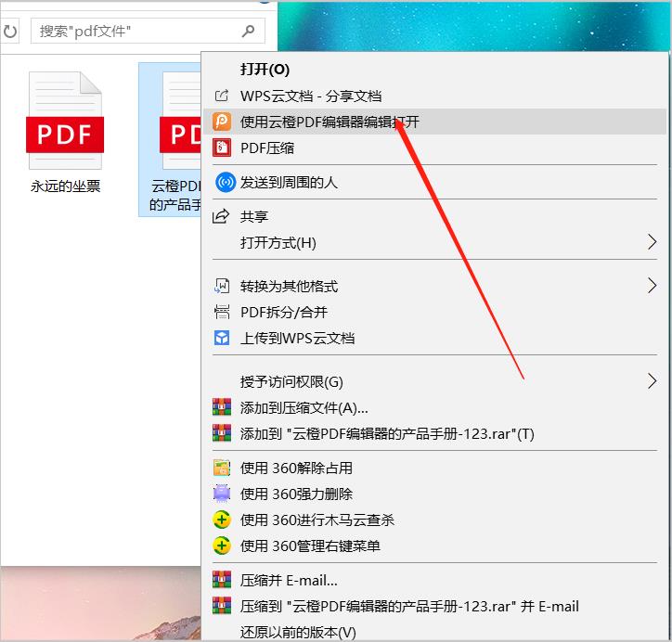Select 添加到 "云橙PDF编辑器的产品手册-123.rar"(T) entry
672x642 pixels.
(434, 434)
